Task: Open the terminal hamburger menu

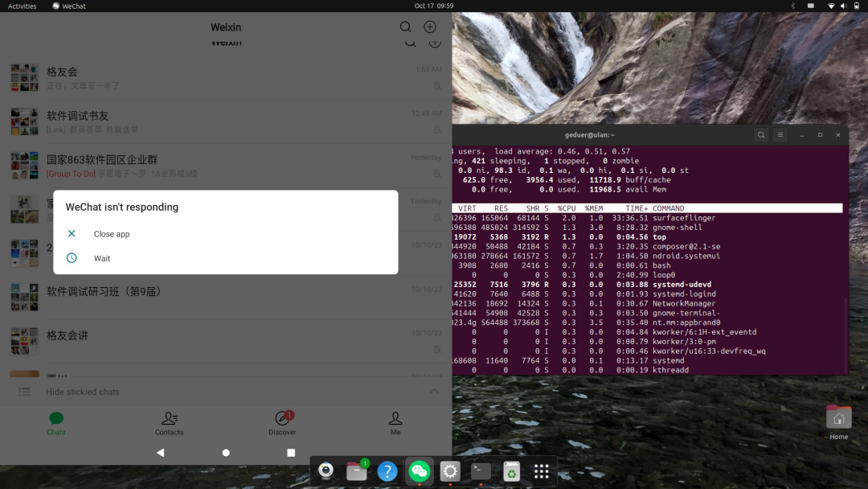Action: coord(780,134)
